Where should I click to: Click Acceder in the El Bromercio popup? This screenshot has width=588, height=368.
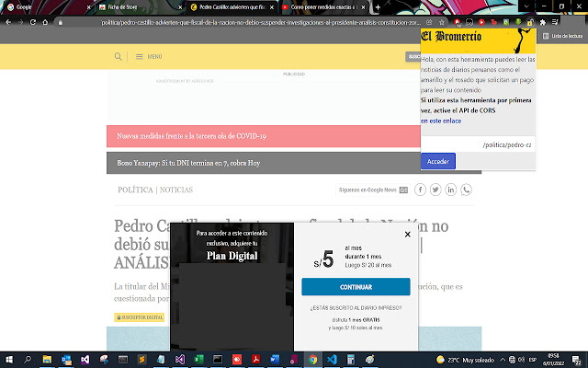pos(438,162)
